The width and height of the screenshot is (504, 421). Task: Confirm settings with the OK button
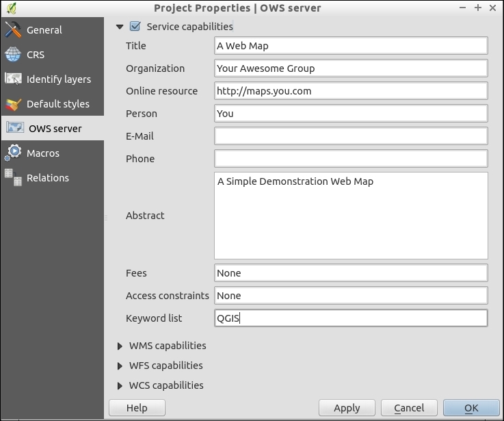tap(471, 408)
